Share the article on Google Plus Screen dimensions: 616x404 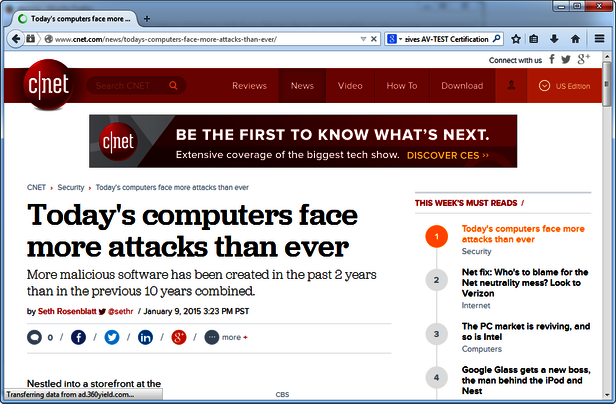pos(178,337)
